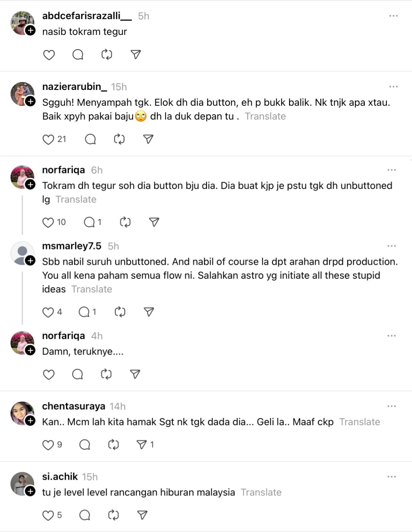Like the comment by nazierarubin_

[47, 139]
